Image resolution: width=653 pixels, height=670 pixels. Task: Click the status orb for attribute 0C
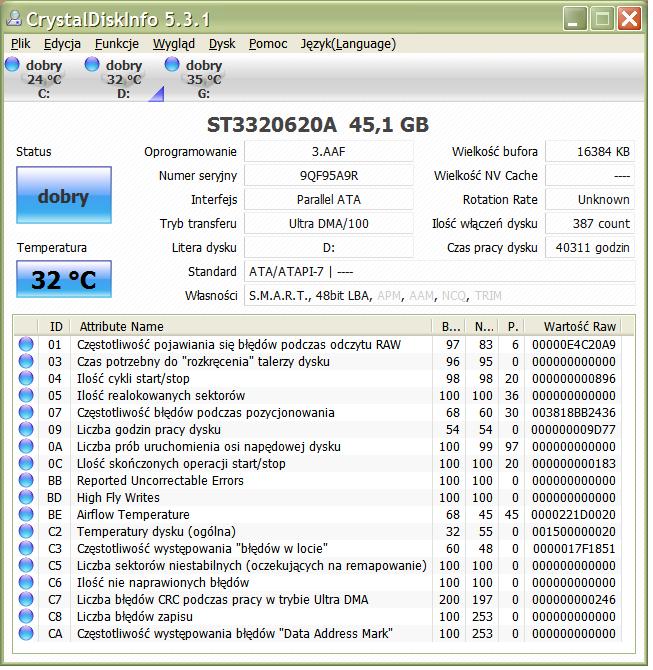point(26,464)
